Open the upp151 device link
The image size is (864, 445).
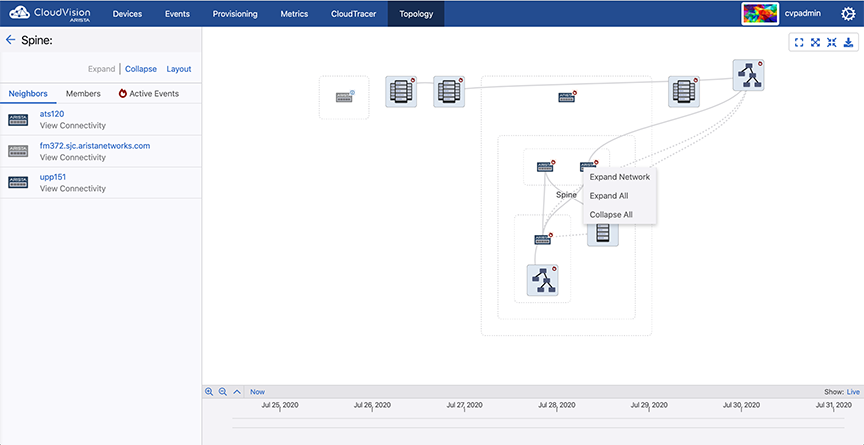[53, 177]
